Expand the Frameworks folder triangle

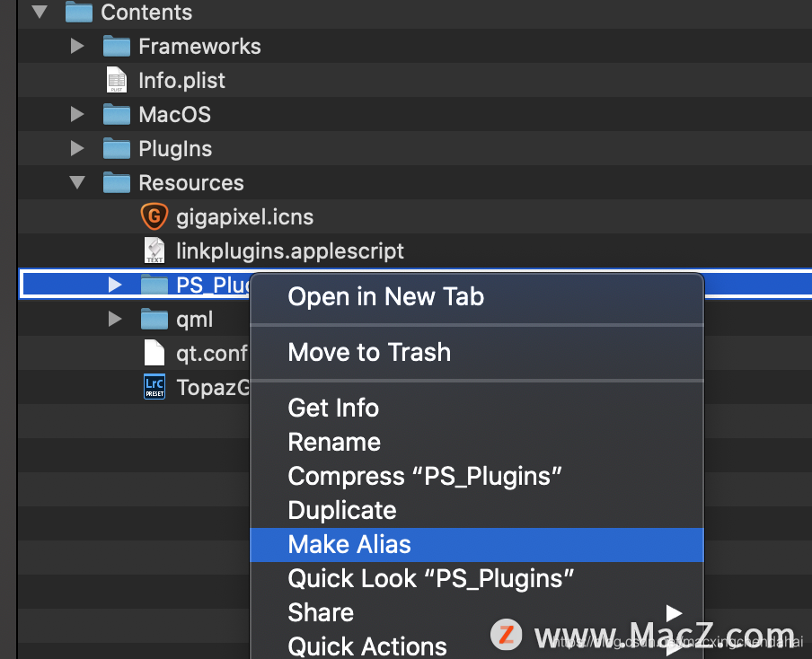coord(77,46)
